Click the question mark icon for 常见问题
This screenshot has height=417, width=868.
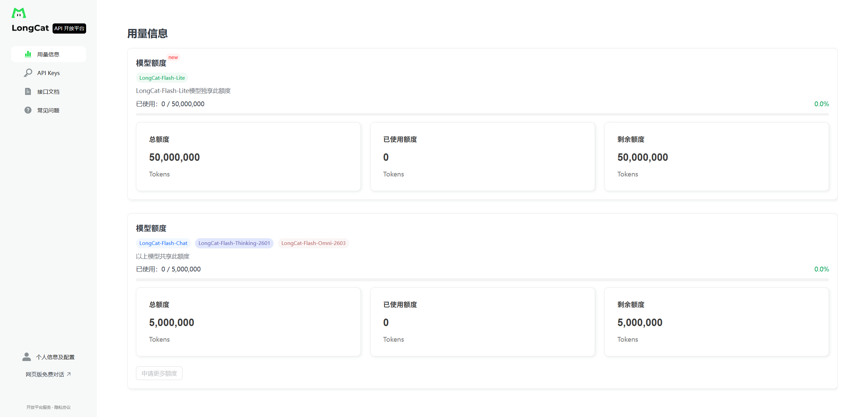(28, 110)
